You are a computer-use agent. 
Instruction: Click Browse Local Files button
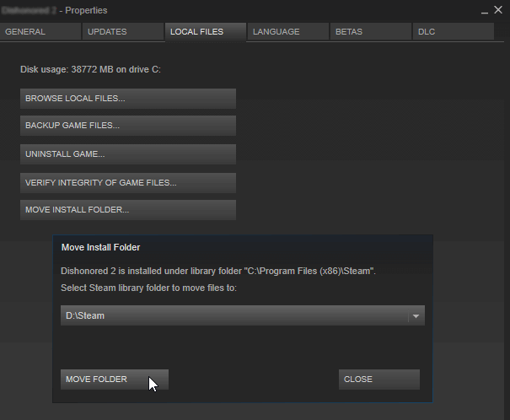[x=128, y=99]
